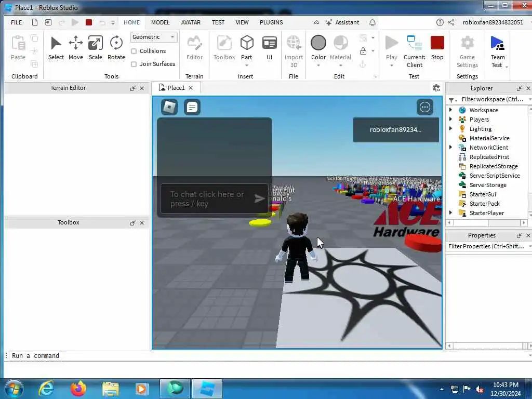This screenshot has width=532, height=399.
Task: Send the chat message arrow
Action: click(259, 198)
